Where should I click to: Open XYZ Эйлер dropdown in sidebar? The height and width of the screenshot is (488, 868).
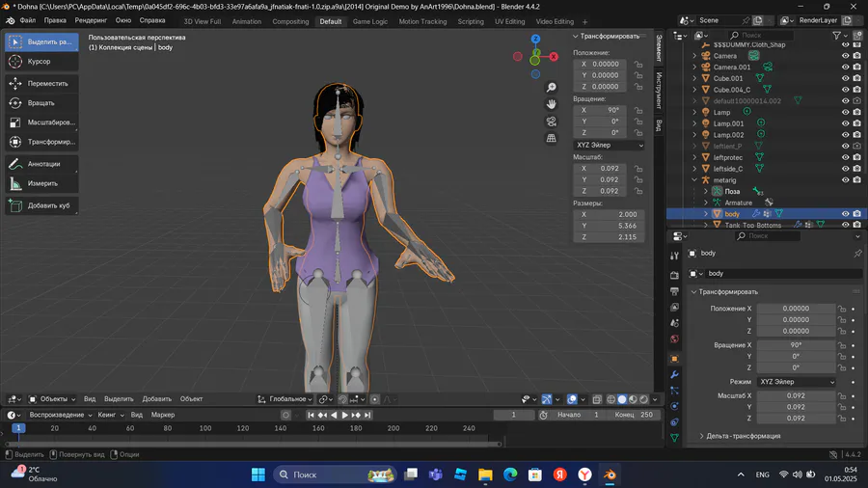click(x=609, y=145)
